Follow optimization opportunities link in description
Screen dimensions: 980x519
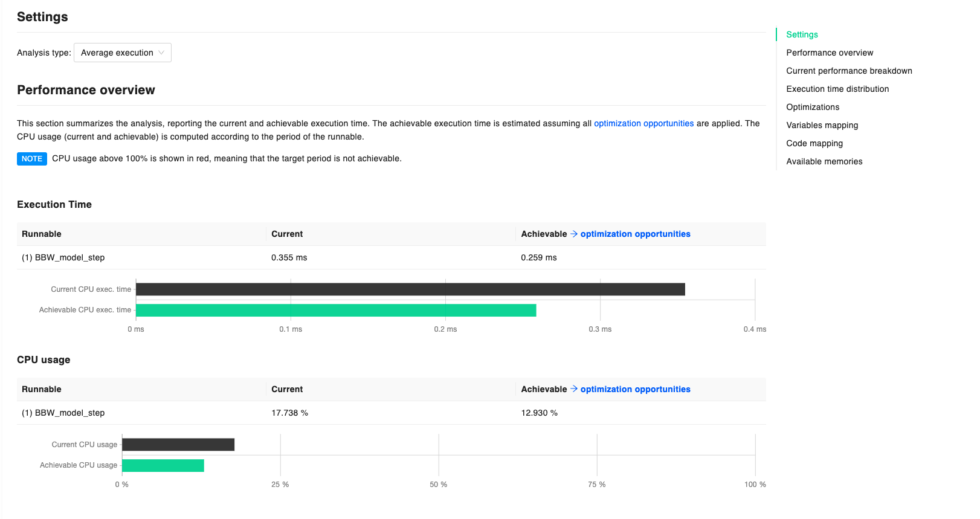click(643, 123)
